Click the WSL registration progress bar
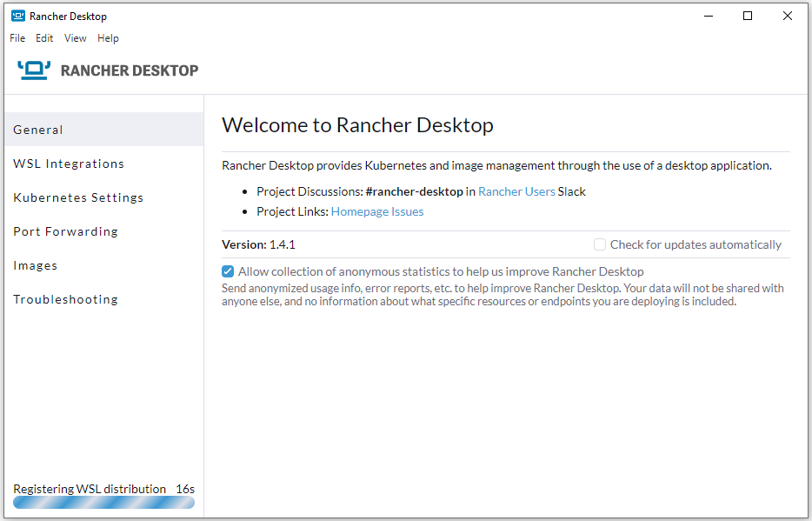The height and width of the screenshot is (521, 812). [104, 502]
